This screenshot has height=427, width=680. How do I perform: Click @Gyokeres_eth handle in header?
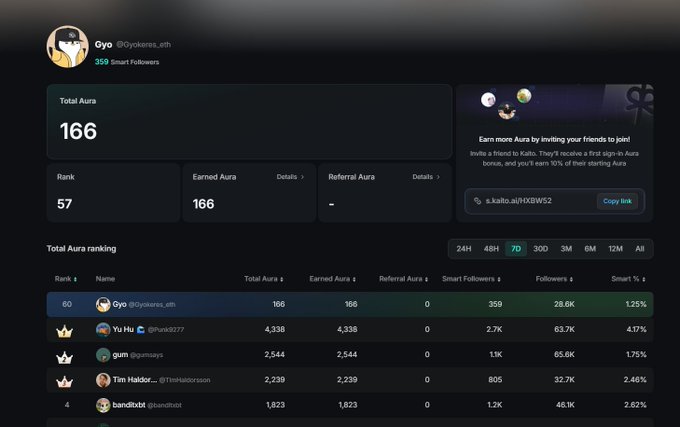144,45
